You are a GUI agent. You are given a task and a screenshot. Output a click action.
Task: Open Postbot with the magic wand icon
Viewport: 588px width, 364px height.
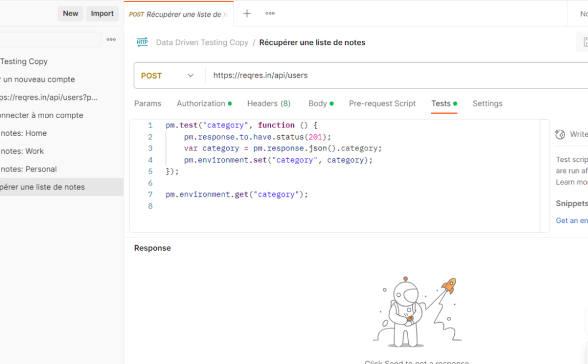[559, 134]
